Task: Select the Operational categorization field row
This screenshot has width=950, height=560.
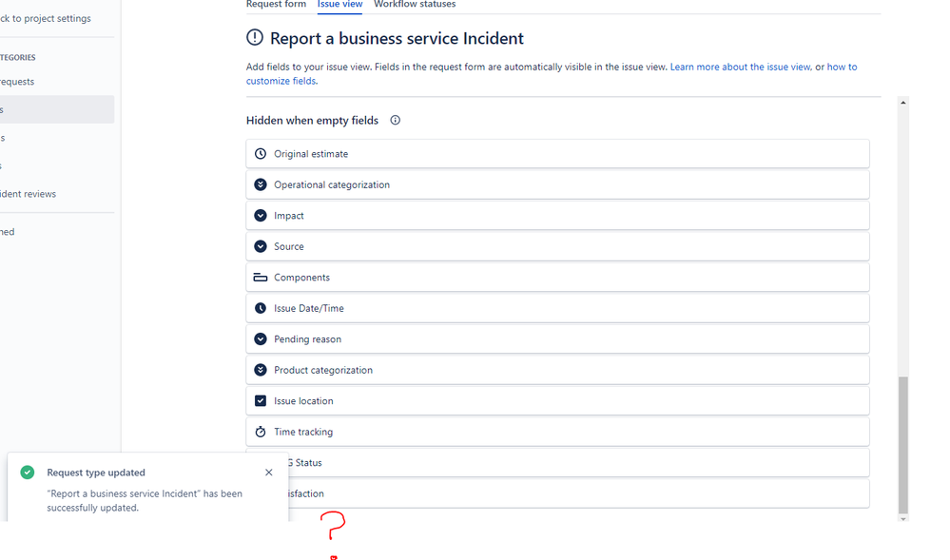Action: pos(557,184)
